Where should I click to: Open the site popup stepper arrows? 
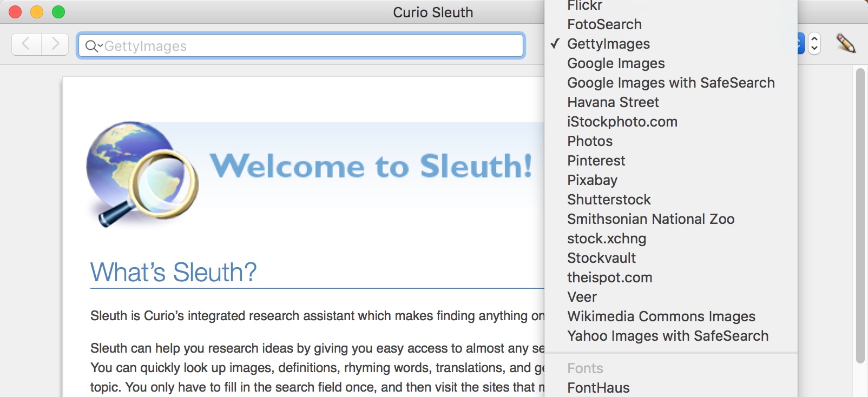(x=814, y=44)
